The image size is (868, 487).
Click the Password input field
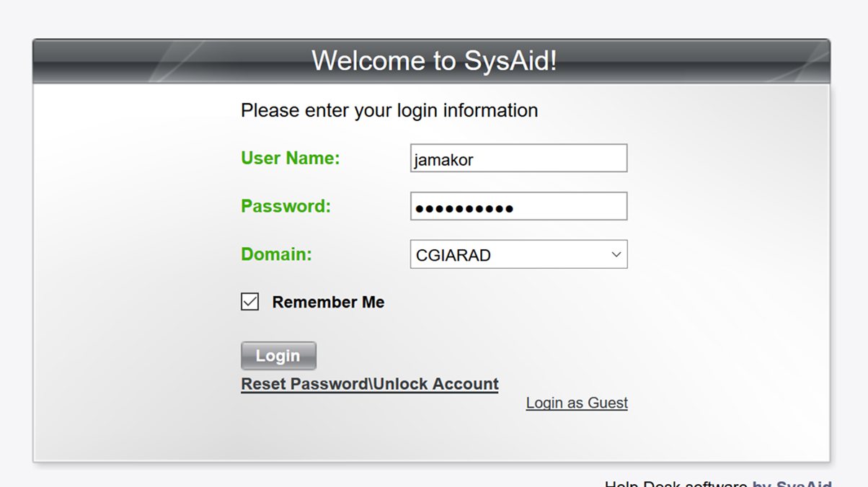[518, 206]
